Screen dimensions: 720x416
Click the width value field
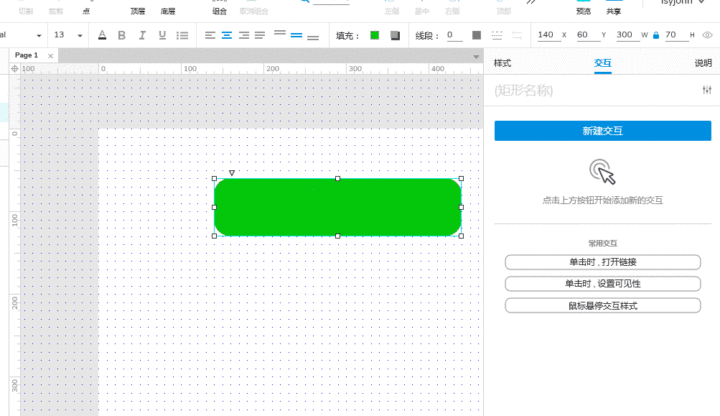click(x=627, y=35)
